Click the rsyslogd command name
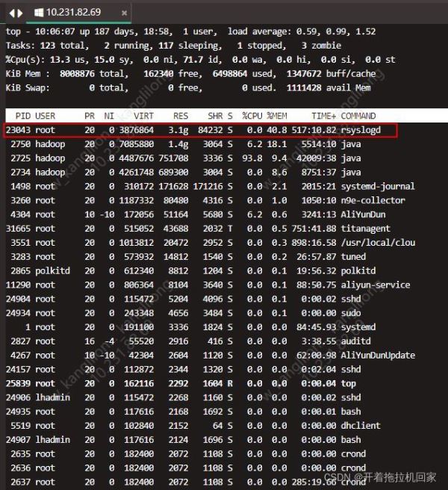The image size is (448, 490). [x=361, y=130]
